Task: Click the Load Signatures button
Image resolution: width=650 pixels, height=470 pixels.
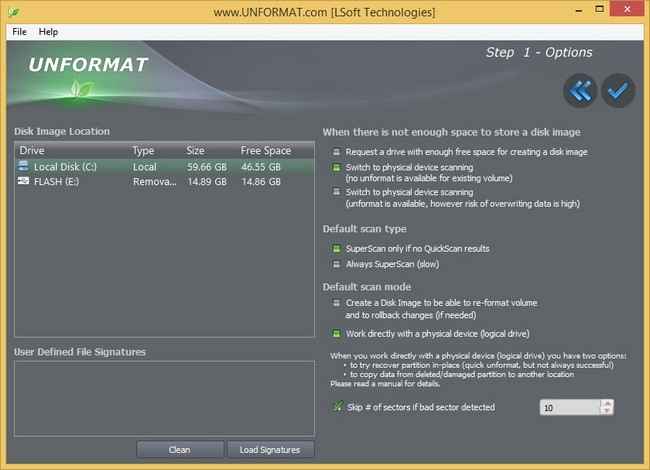Action: [x=270, y=449]
